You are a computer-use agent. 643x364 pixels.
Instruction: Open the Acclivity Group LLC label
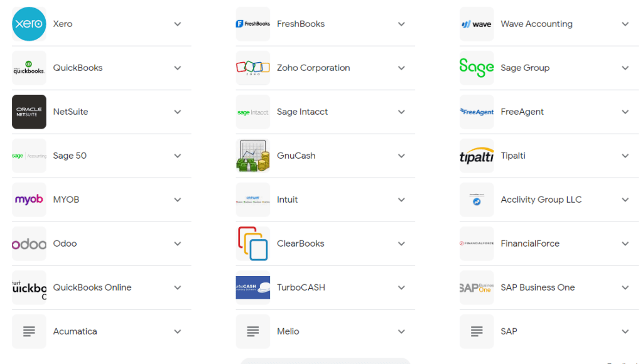[x=541, y=200]
